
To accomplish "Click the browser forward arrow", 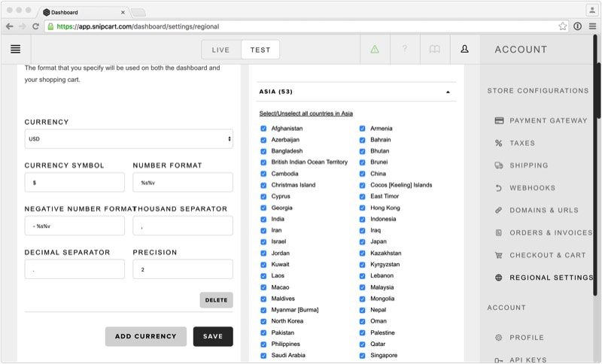I will pos(23,26).
